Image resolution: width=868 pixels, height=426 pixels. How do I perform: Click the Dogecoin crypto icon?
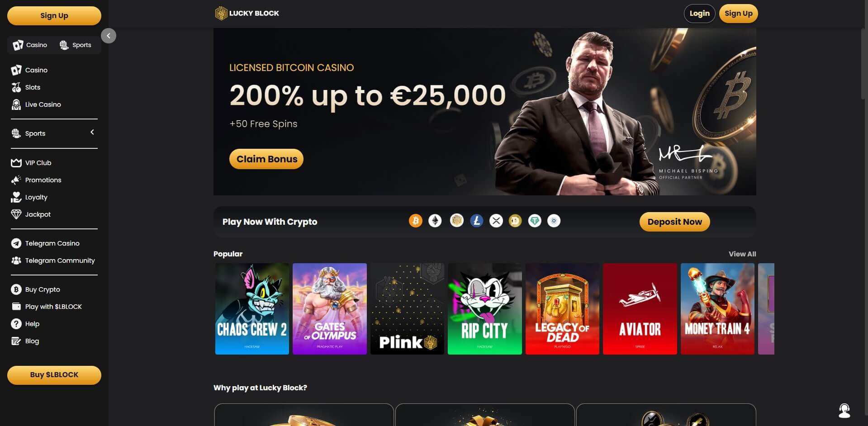[x=515, y=221]
